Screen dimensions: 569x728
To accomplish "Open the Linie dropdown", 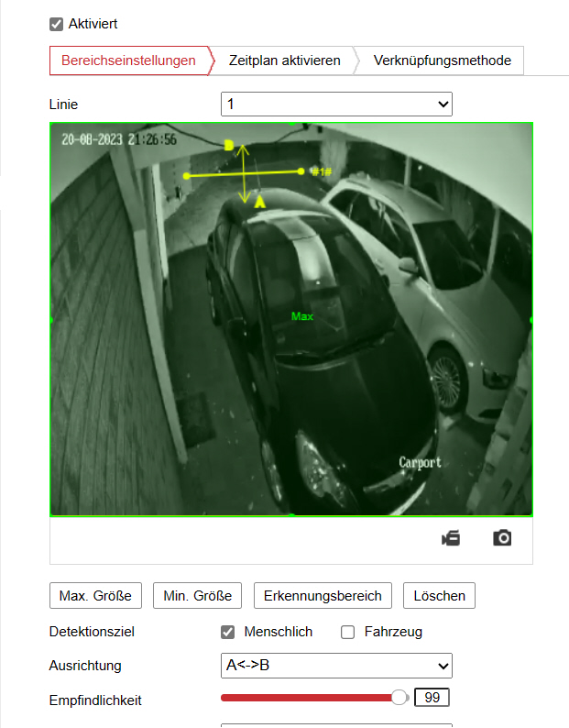I will (x=336, y=105).
